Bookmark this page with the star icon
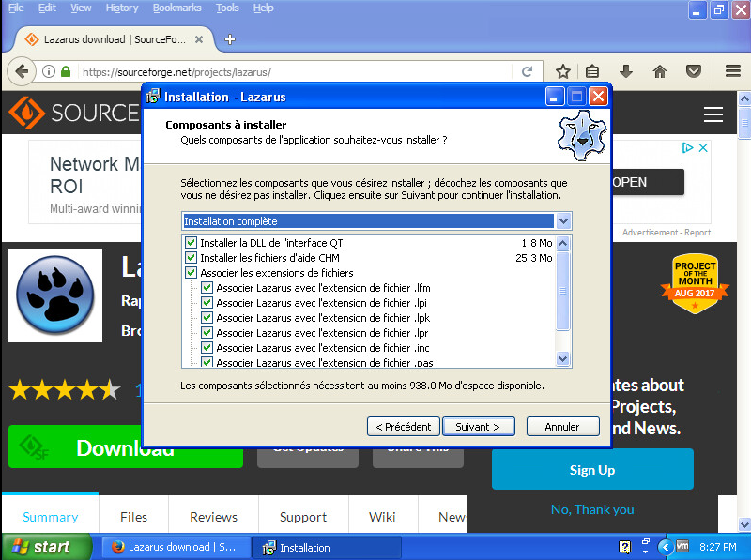Viewport: 751px width, 560px height. [x=562, y=72]
